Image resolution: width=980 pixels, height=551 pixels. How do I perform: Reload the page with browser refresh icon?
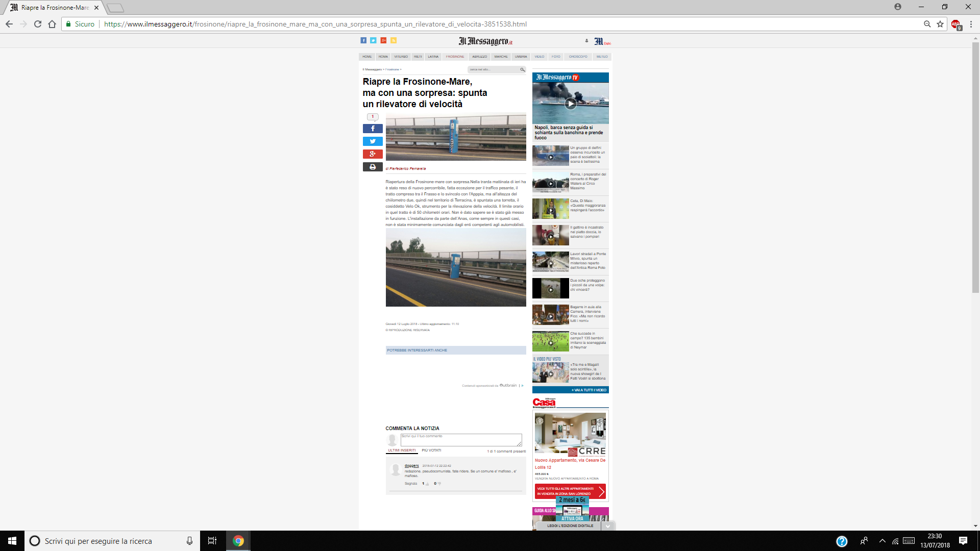point(38,24)
